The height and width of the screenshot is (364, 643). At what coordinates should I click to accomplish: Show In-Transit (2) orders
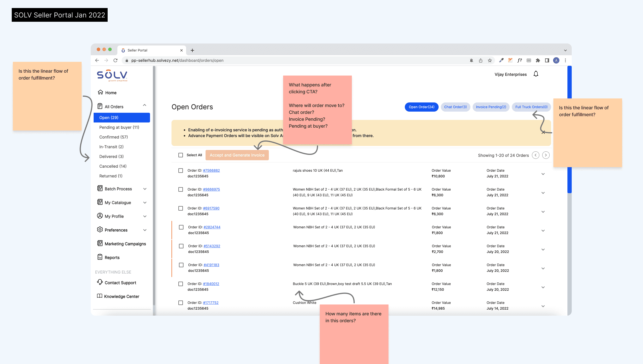pyautogui.click(x=111, y=147)
